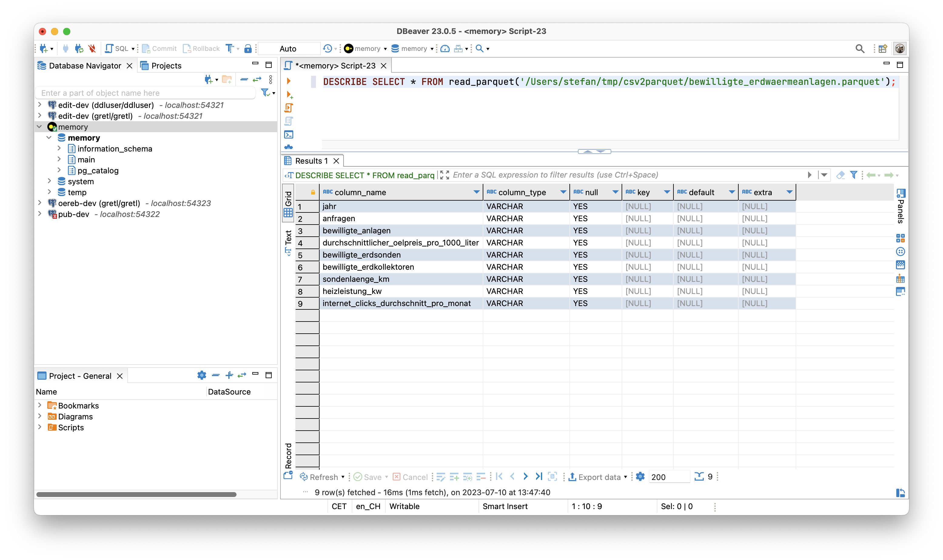Viewport: 943px width, 560px height.
Task: Click the project panel horizontal scrollbar
Action: 136,494
